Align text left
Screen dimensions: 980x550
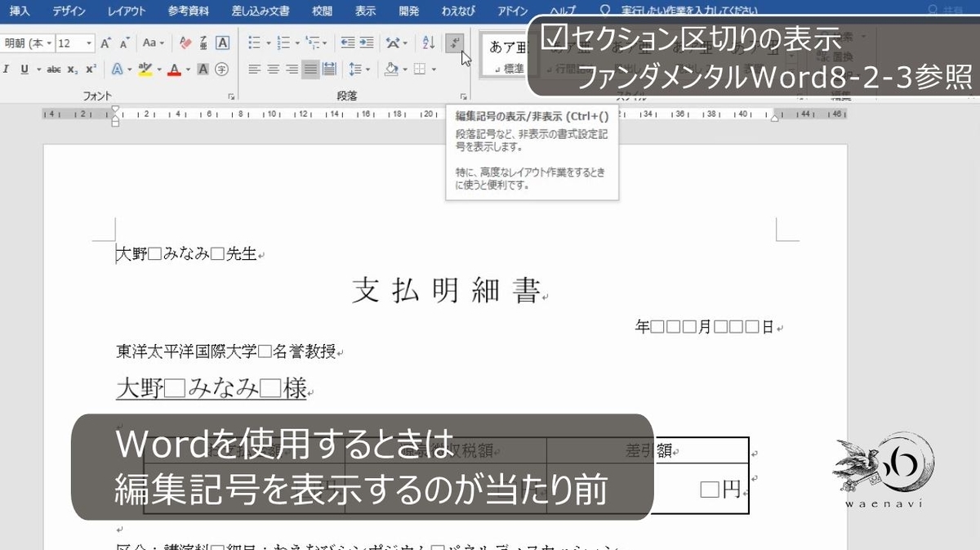pyautogui.click(x=254, y=69)
